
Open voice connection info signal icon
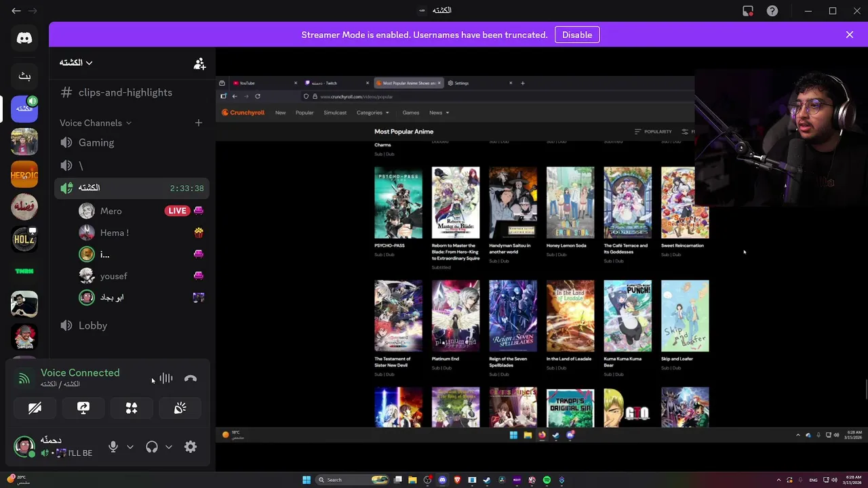pyautogui.click(x=24, y=379)
